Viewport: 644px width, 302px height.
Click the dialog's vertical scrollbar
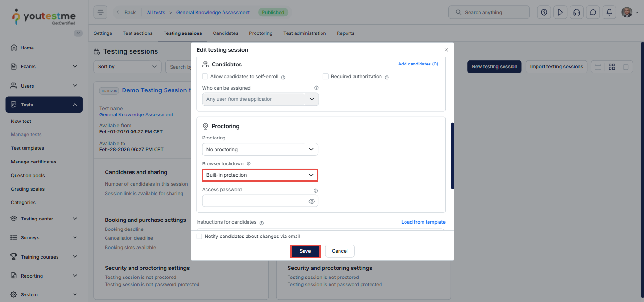452,155
